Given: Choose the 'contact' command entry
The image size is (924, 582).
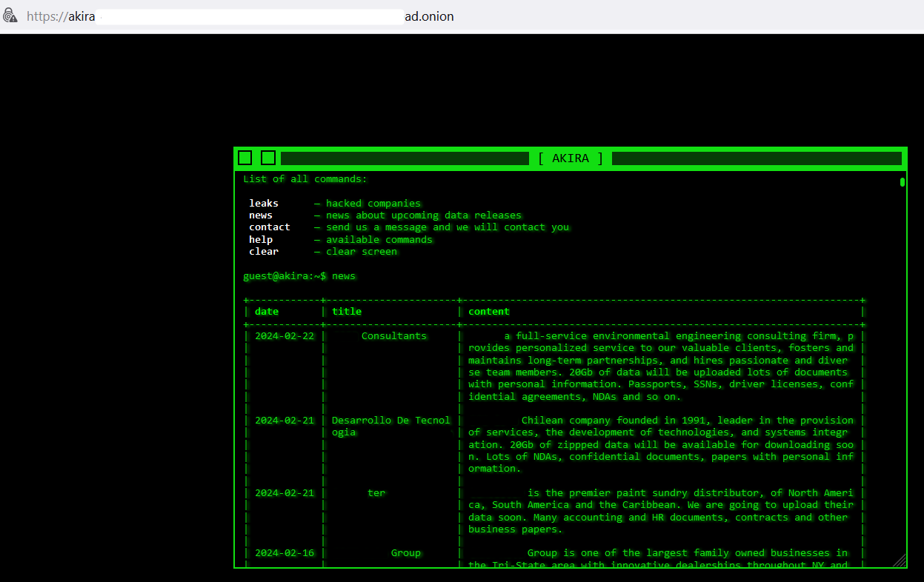Looking at the screenshot, I should (270, 227).
